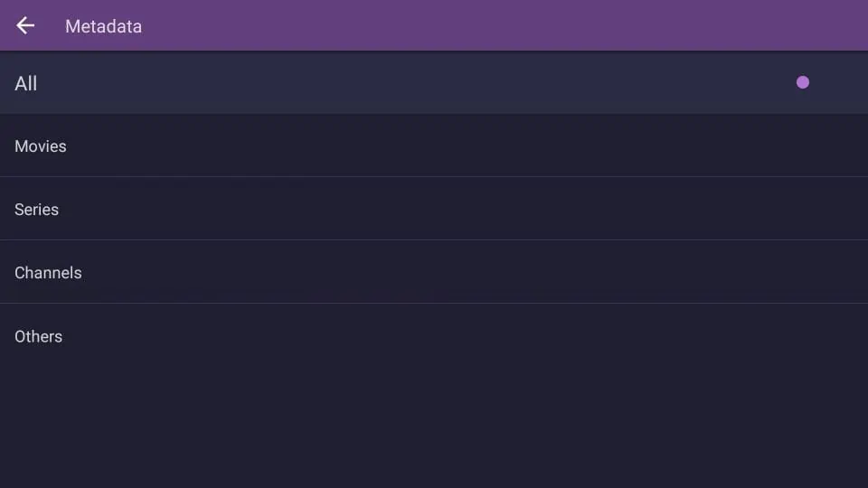The image size is (868, 488).
Task: Click the back arrow icon
Action: 25,25
